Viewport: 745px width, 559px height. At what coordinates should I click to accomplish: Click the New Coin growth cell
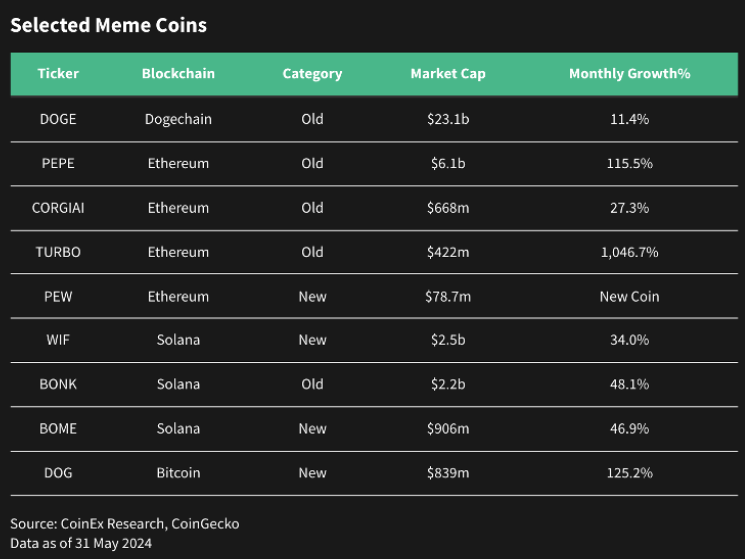click(630, 297)
